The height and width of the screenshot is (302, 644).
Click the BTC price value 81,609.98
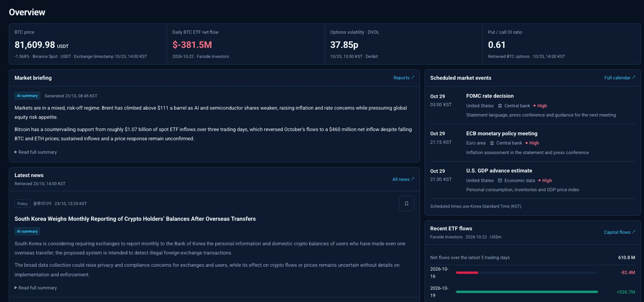click(x=35, y=45)
